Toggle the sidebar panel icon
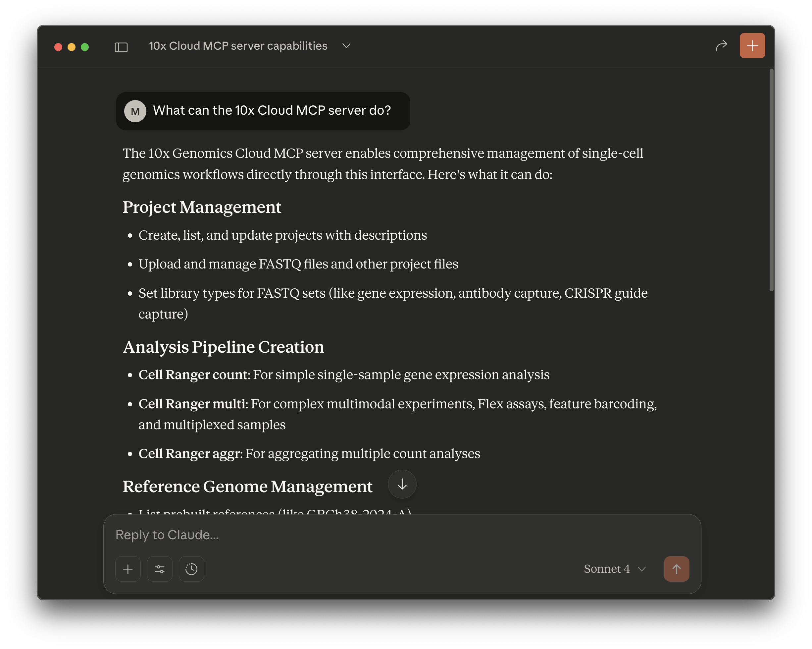This screenshot has width=812, height=649. click(121, 47)
